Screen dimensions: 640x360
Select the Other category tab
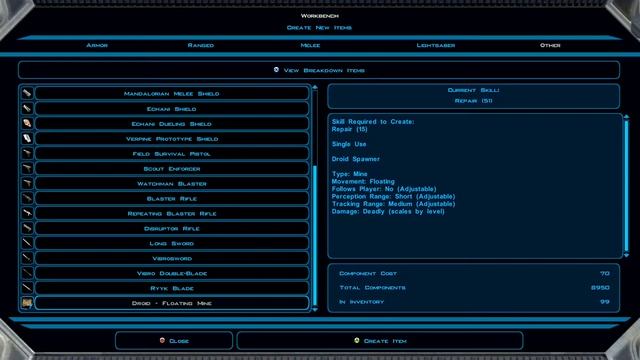coord(550,45)
